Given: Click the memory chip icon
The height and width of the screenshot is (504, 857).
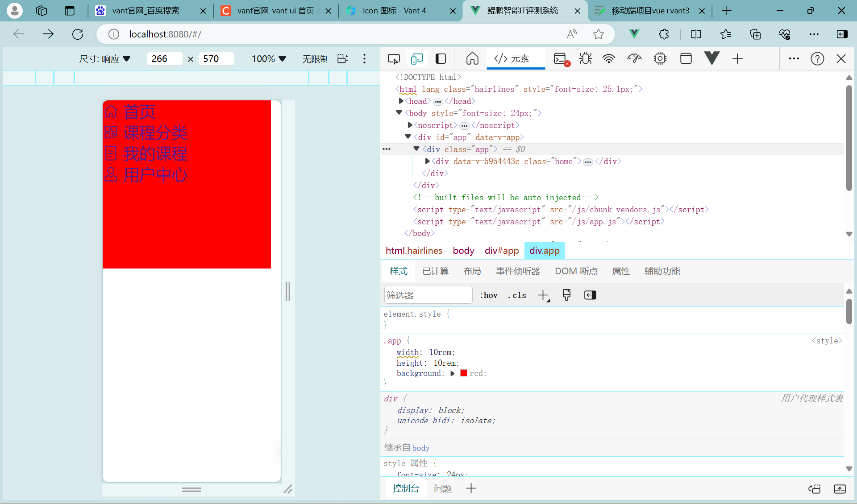Looking at the screenshot, I should point(660,58).
